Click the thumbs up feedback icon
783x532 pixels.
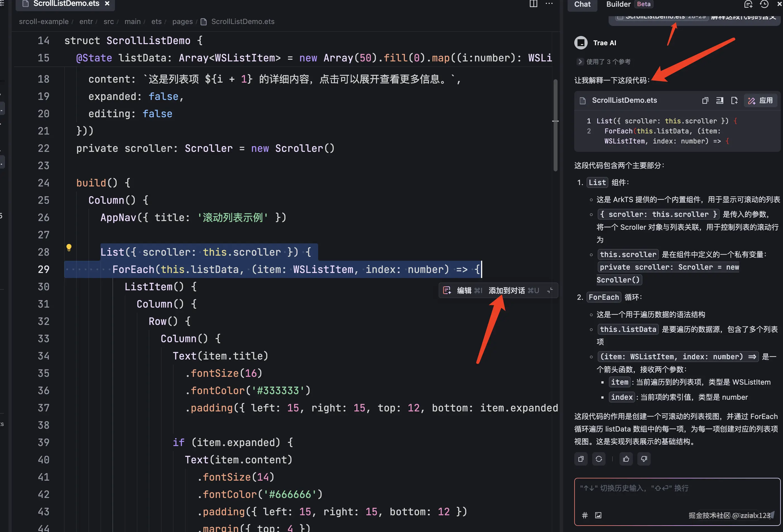tap(626, 459)
